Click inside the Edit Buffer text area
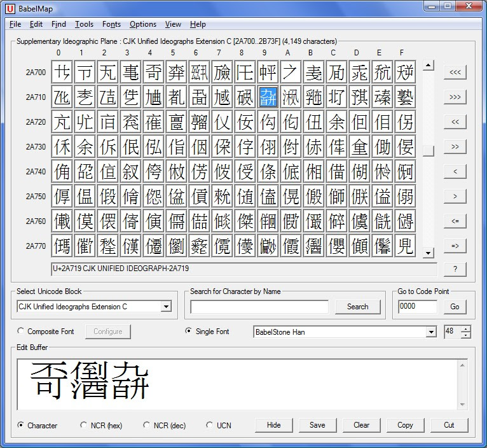Screen dimensions: 487x448 coord(238,384)
